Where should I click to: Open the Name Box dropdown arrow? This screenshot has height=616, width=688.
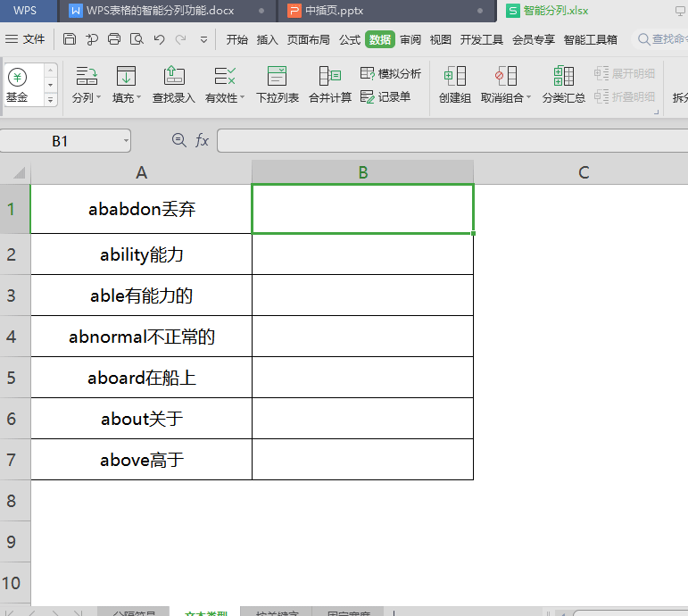coord(124,141)
